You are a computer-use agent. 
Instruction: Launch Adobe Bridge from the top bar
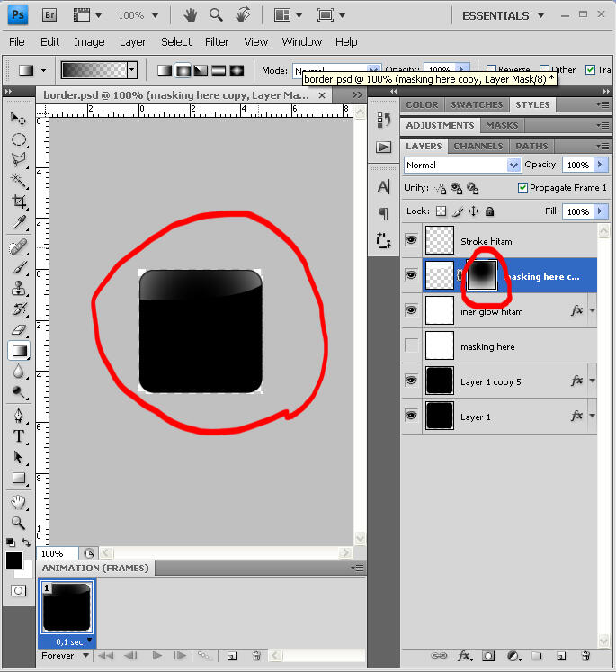(x=50, y=15)
